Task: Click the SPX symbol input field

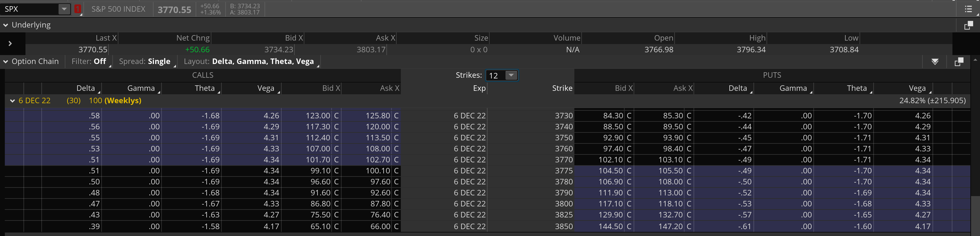Action: click(x=29, y=9)
